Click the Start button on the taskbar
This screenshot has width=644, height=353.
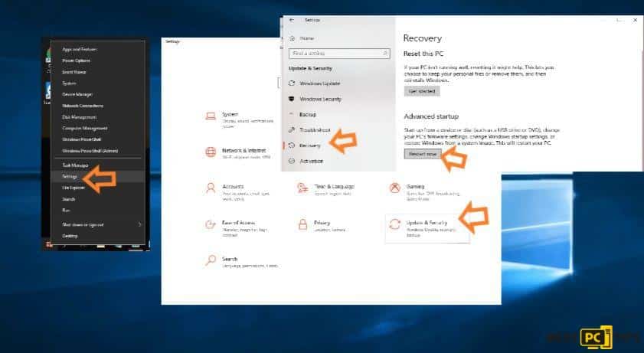pyautogui.click(x=49, y=244)
